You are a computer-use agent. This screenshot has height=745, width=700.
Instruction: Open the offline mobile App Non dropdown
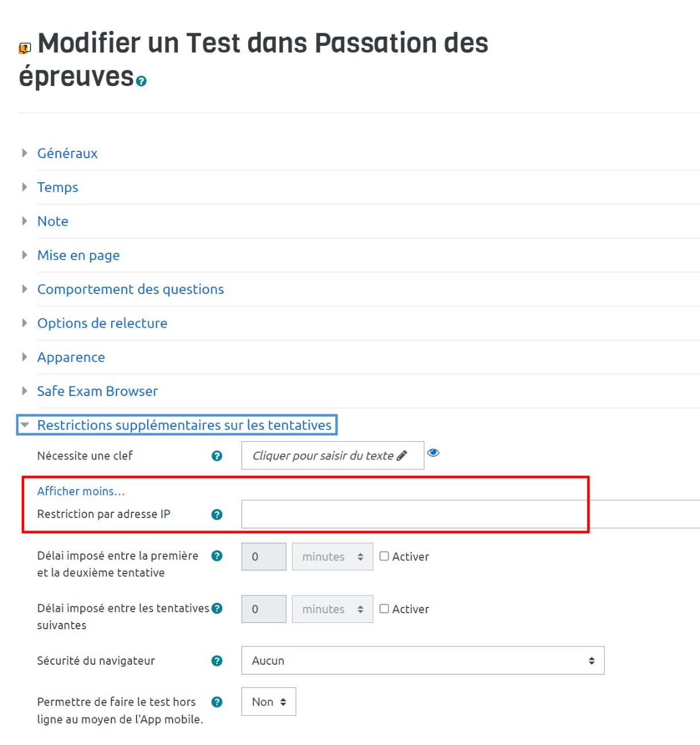pyautogui.click(x=268, y=702)
